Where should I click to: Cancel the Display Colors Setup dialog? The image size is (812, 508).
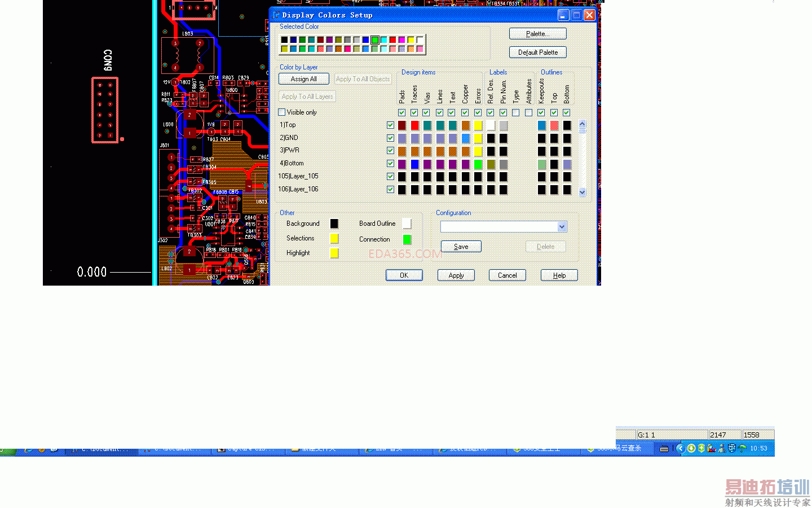click(x=507, y=275)
